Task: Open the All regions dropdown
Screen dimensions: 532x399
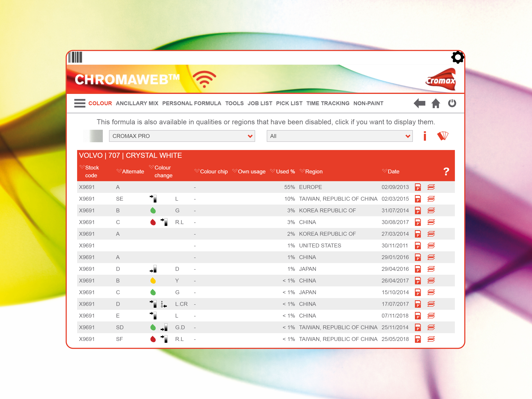Action: (x=340, y=136)
